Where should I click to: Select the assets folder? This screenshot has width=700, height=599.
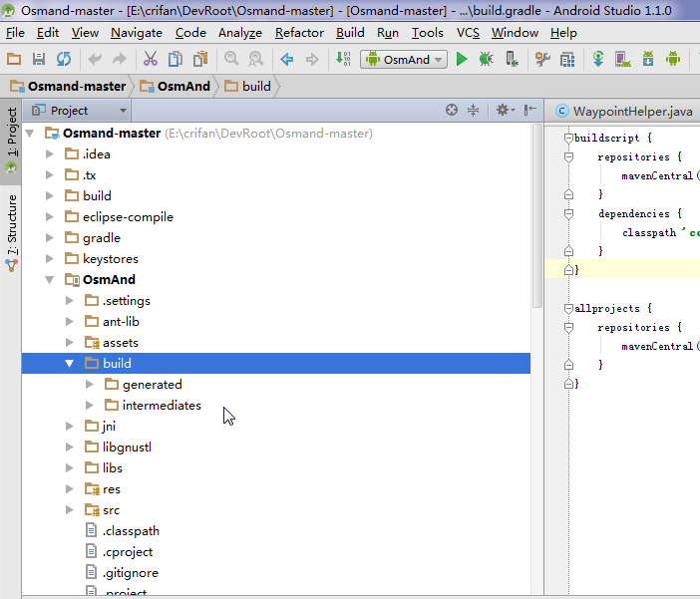[121, 342]
